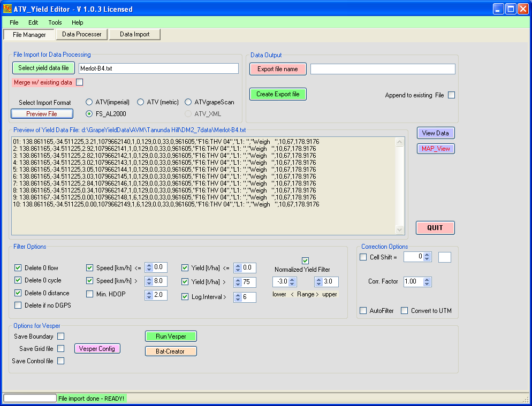Enable the Convert to UTM checkbox
Image resolution: width=532 pixels, height=406 pixels.
pyautogui.click(x=405, y=311)
